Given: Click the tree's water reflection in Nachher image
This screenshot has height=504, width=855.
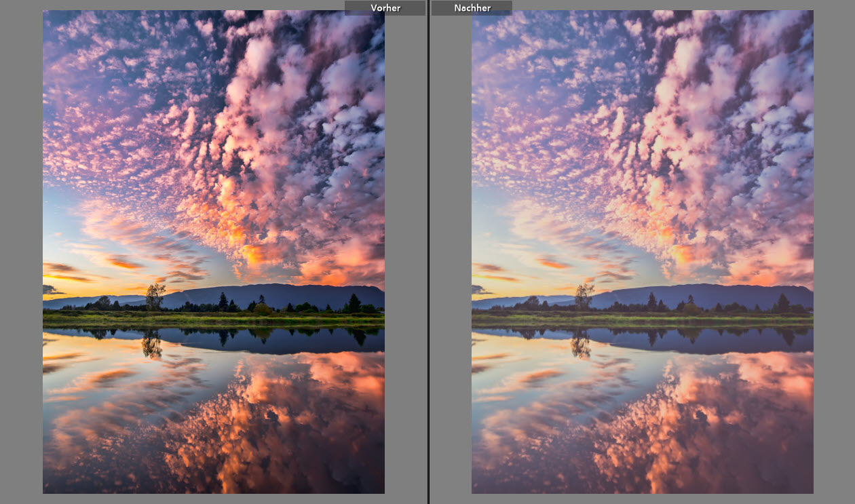Looking at the screenshot, I should tap(581, 345).
